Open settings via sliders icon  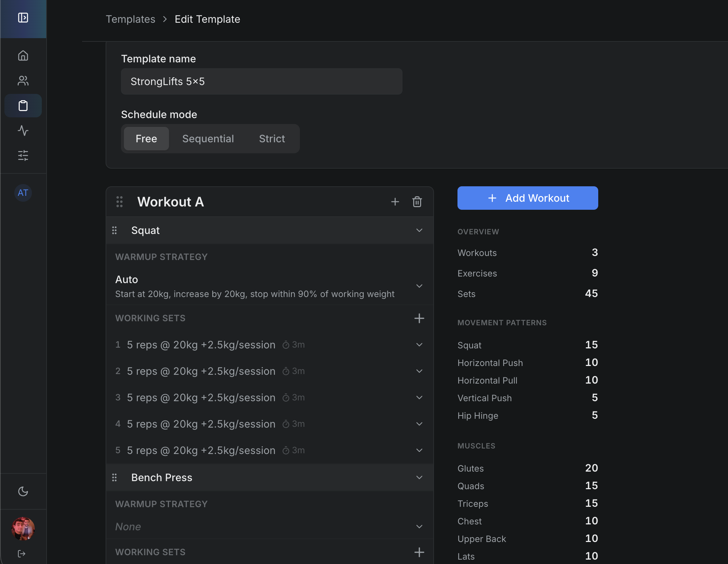coord(23,155)
